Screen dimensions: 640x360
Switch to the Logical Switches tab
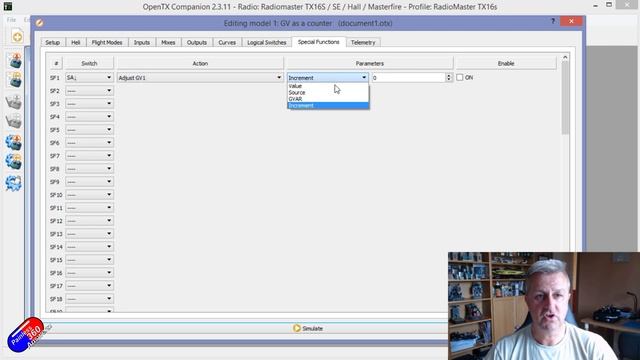(267, 42)
